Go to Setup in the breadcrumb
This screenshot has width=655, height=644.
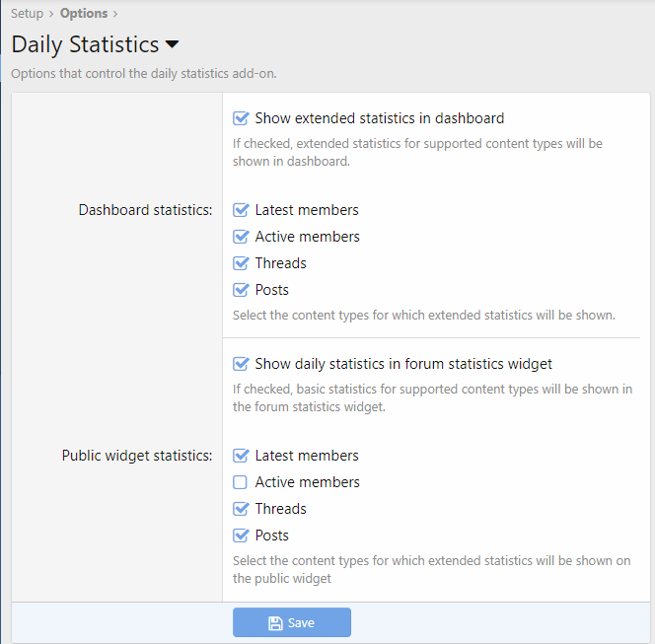[28, 14]
